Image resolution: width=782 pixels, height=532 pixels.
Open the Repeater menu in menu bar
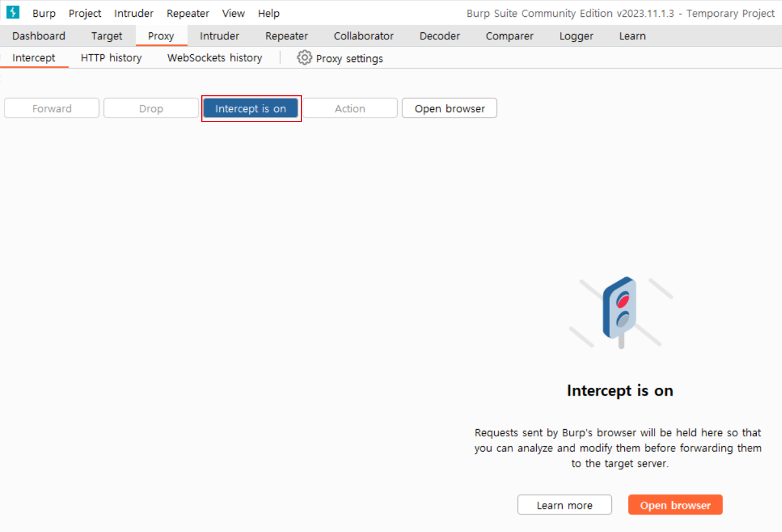pyautogui.click(x=188, y=13)
